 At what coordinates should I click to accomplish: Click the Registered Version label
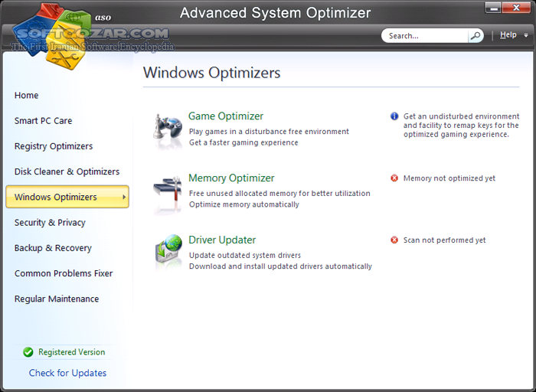(x=71, y=352)
